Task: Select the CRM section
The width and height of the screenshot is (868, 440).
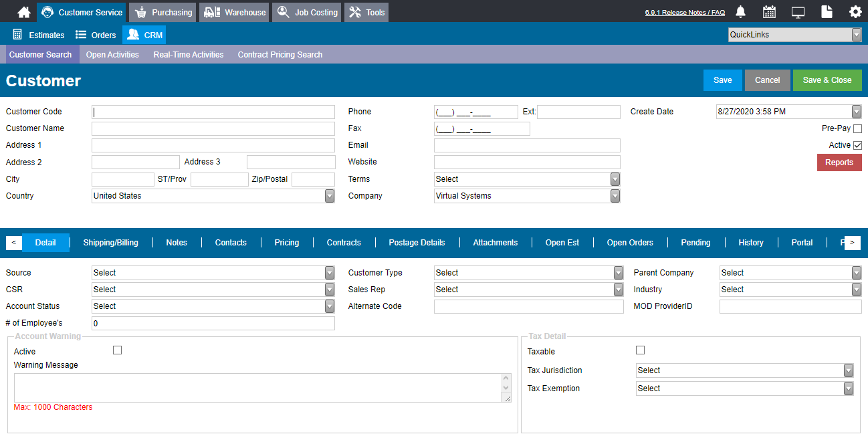Action: pos(144,35)
